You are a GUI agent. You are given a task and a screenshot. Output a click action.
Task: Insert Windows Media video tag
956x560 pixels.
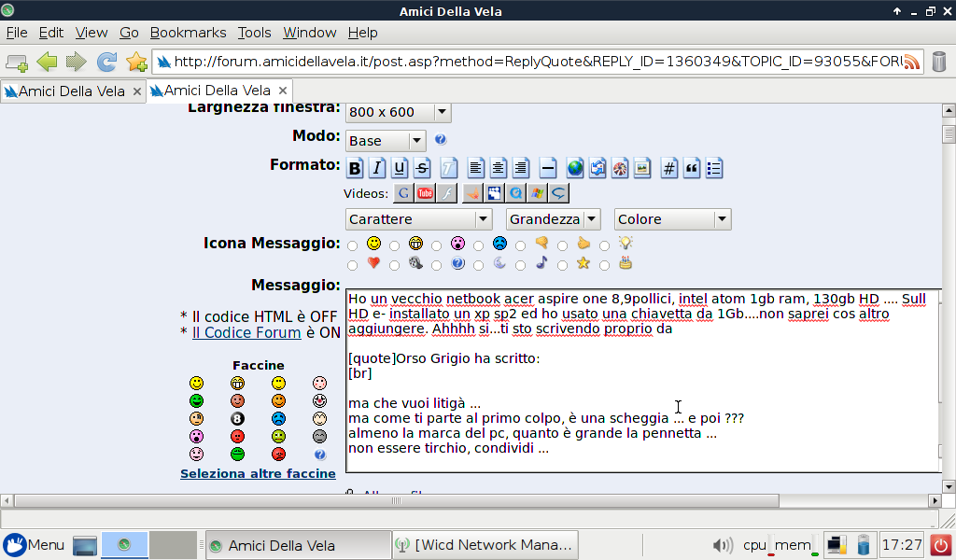(537, 194)
